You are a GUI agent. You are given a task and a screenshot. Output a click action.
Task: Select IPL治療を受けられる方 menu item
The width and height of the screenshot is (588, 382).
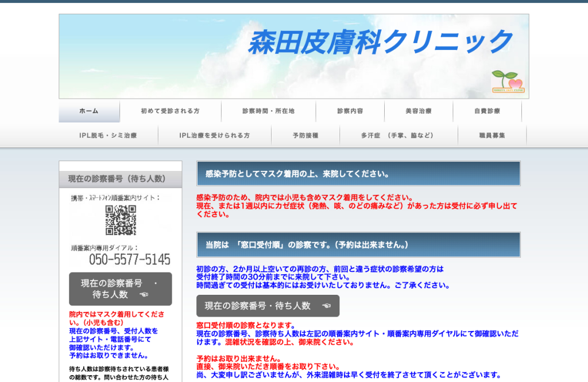pos(215,135)
